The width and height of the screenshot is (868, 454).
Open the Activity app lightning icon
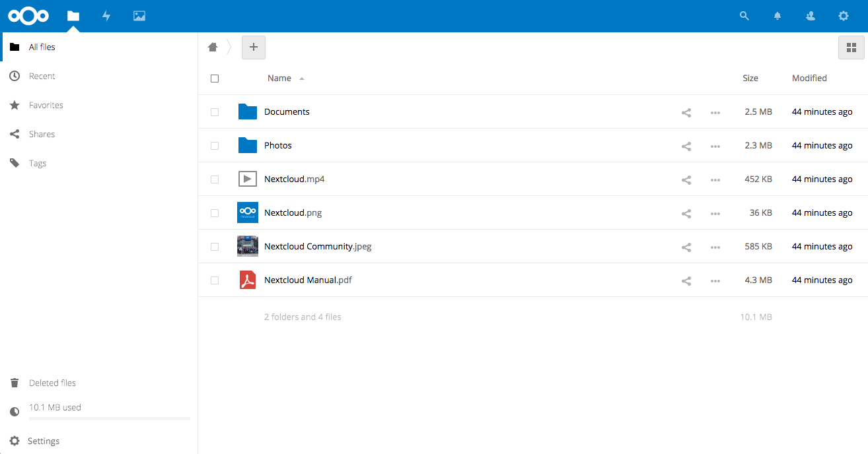(x=106, y=16)
